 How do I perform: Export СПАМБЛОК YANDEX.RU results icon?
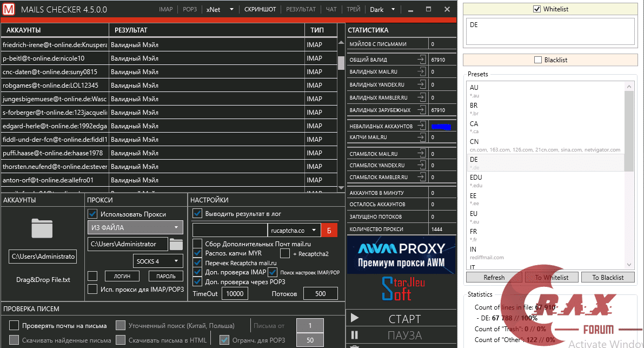tap(421, 166)
